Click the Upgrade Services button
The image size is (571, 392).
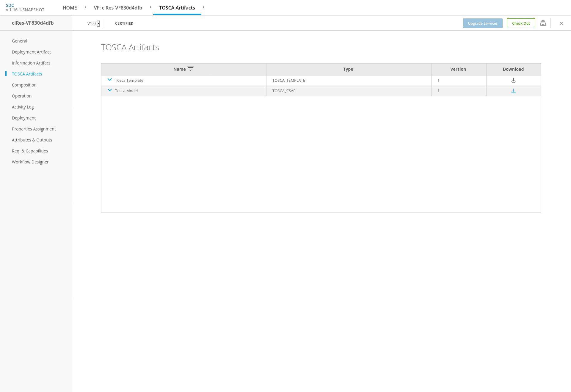[482, 23]
